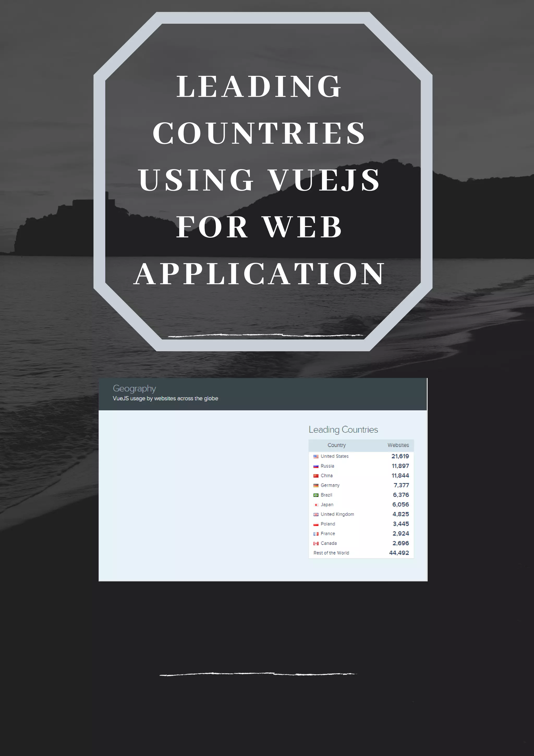Click the value 7,377

pyautogui.click(x=401, y=485)
